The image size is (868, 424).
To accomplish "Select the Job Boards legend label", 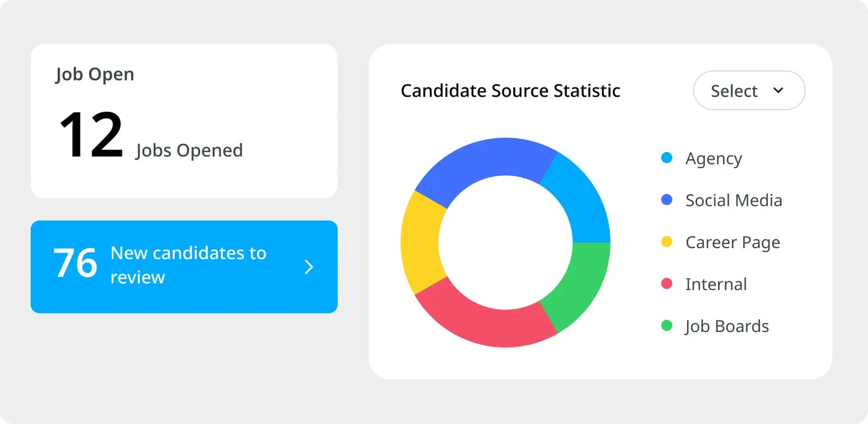I will (727, 326).
